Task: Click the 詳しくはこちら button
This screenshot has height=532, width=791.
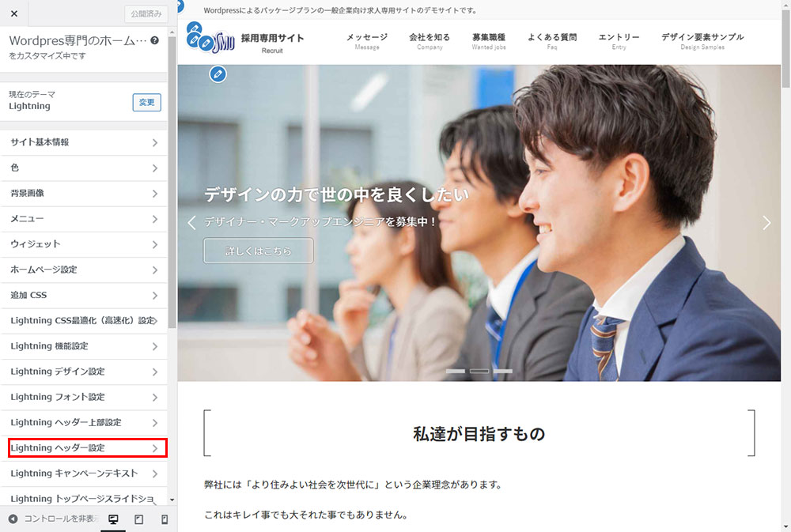Action: tap(258, 251)
